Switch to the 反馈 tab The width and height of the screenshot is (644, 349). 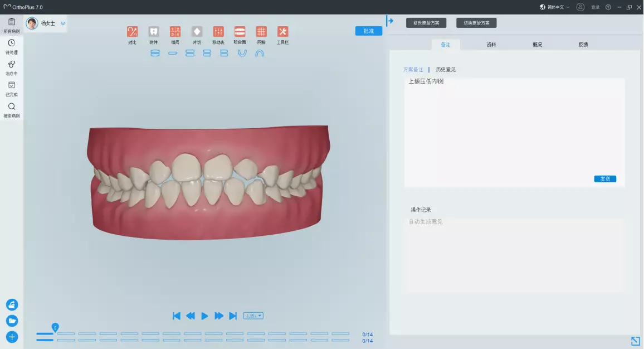(x=583, y=45)
